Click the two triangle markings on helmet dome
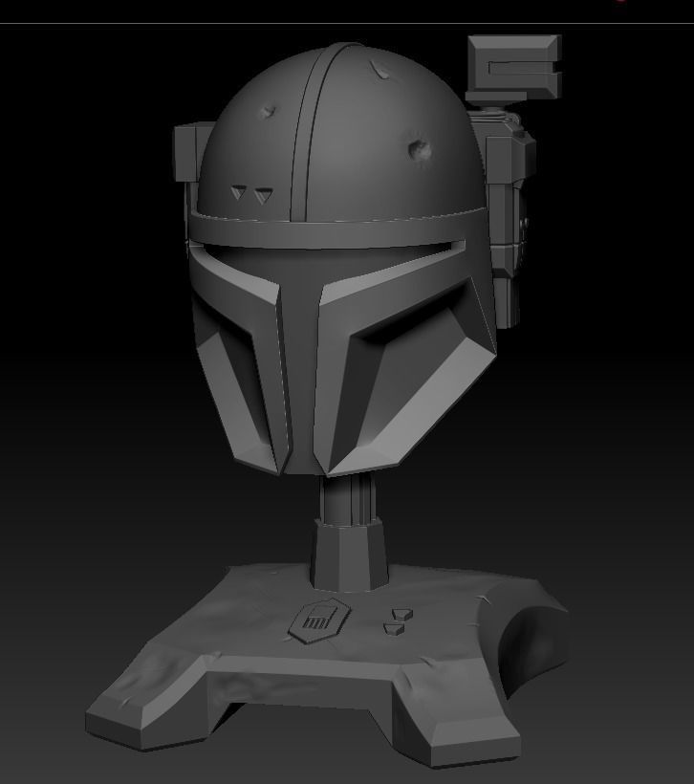694x784 pixels. click(x=251, y=194)
